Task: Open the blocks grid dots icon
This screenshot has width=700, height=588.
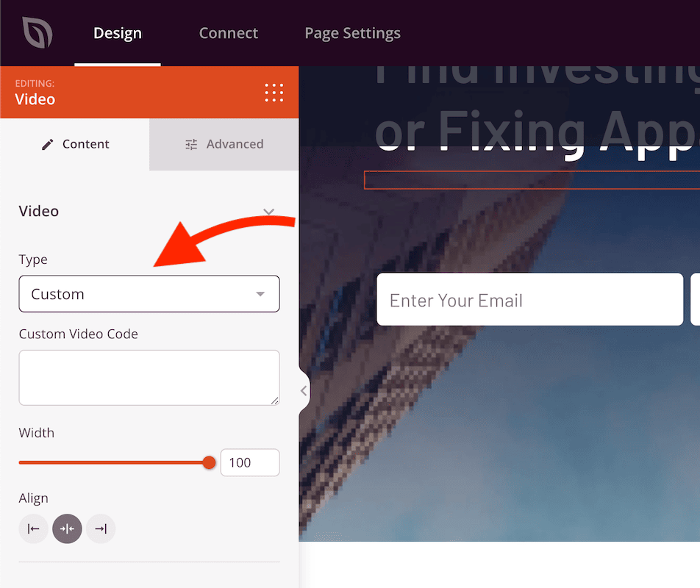Action: click(x=274, y=93)
